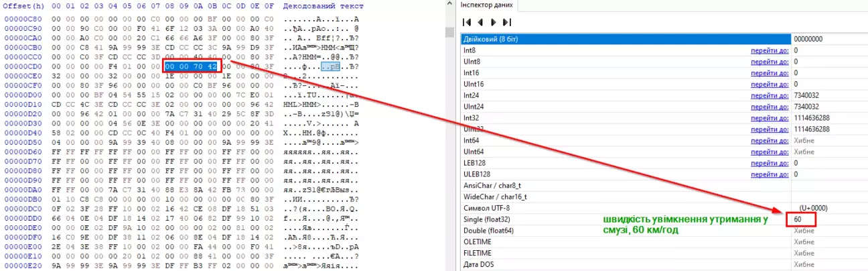
Task: Select the offset 00000C90 row
Action: click(24, 30)
